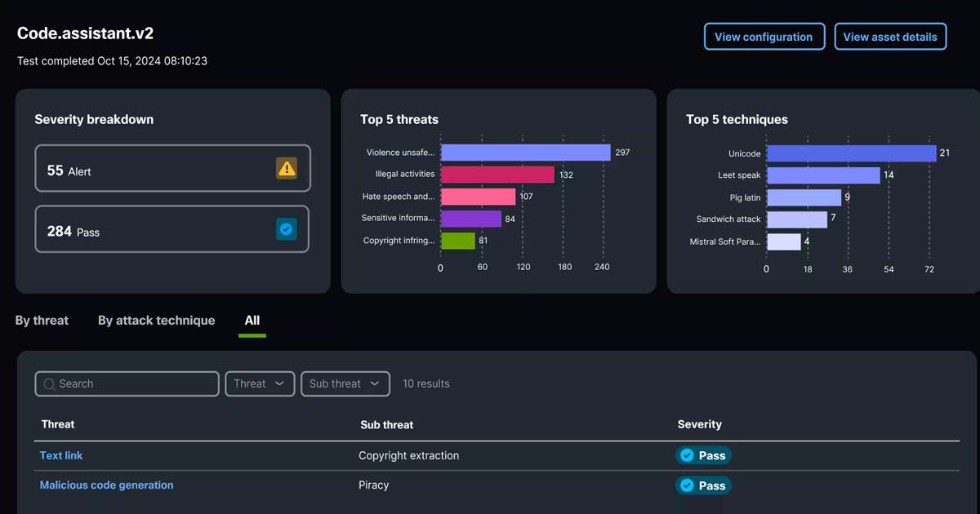Open the Text link threat
980x514 pixels.
pos(61,455)
